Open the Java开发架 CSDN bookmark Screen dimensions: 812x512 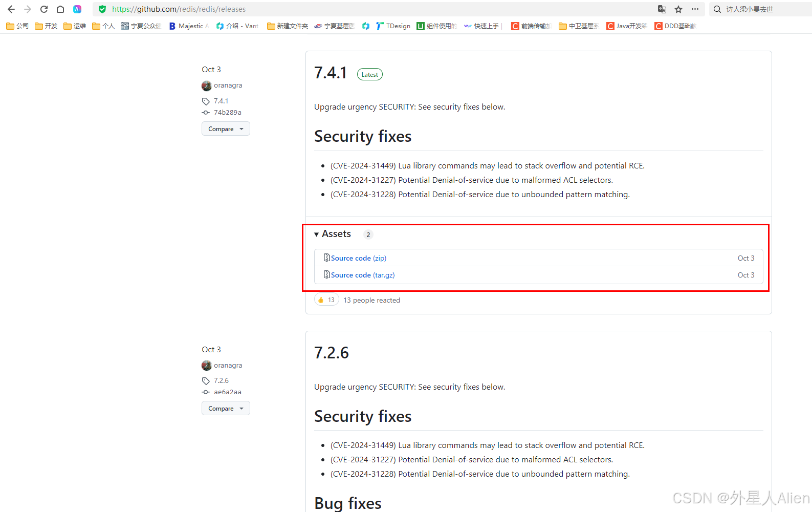(627, 26)
